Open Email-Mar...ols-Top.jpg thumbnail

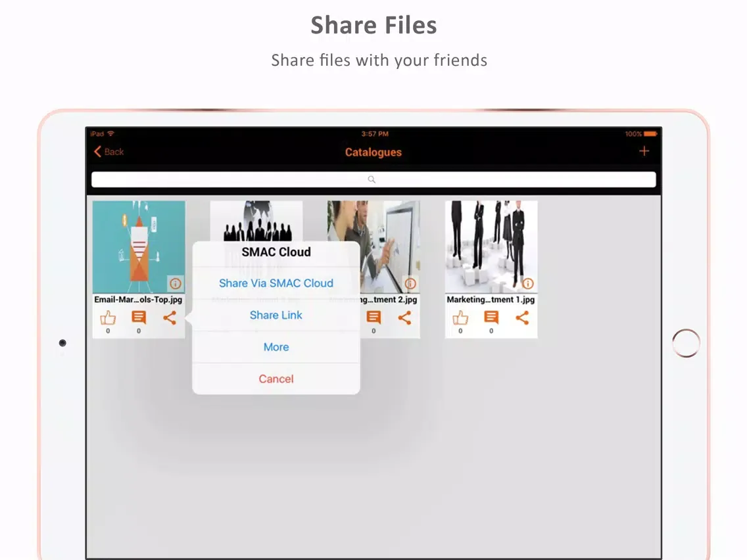139,246
